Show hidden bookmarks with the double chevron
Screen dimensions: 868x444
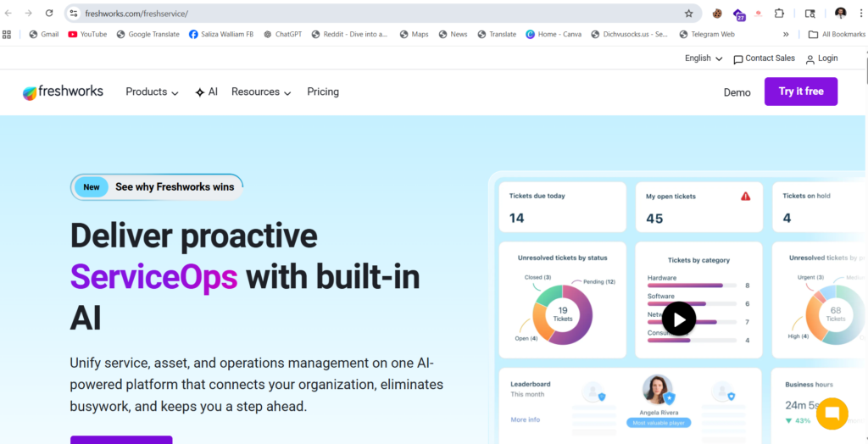click(x=786, y=35)
